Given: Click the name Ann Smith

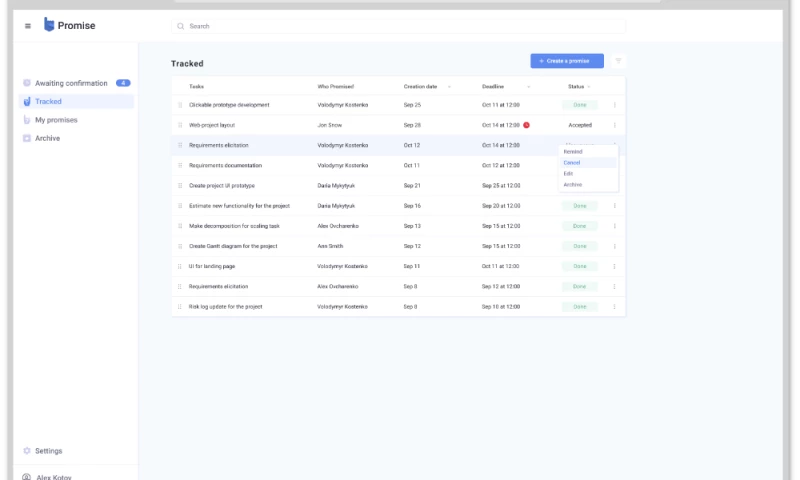Looking at the screenshot, I should point(330,246).
